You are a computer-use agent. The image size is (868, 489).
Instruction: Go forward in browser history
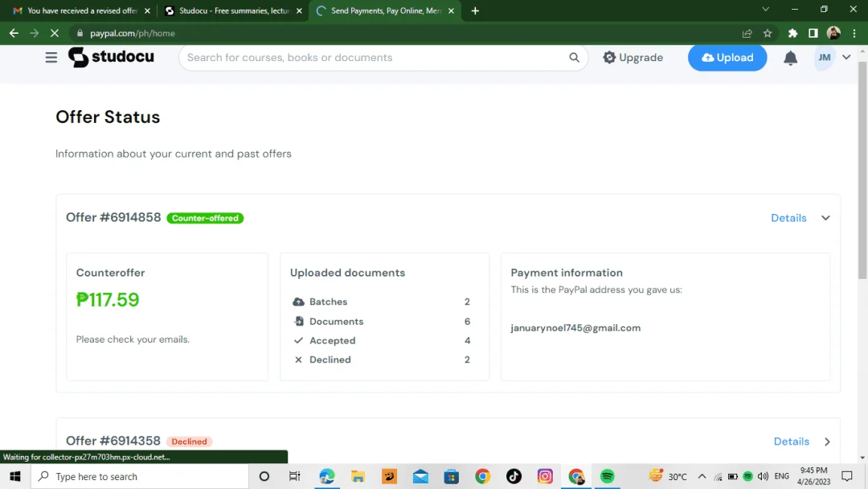35,33
